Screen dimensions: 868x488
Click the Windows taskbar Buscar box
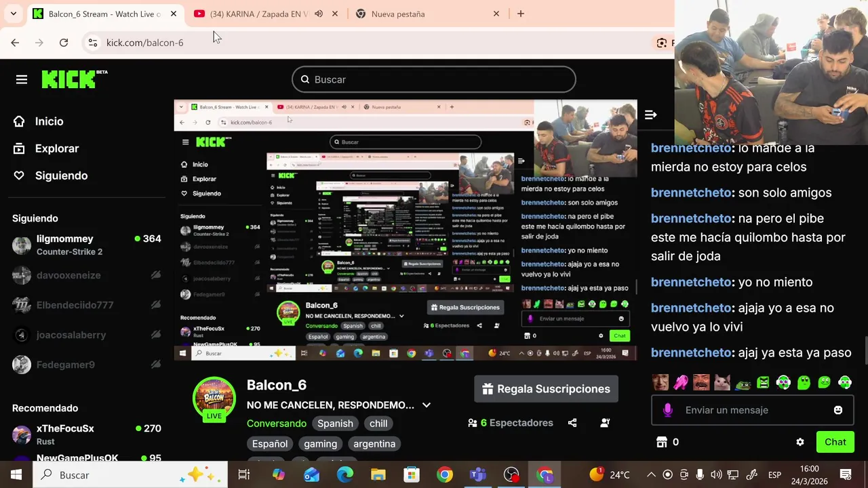click(129, 474)
